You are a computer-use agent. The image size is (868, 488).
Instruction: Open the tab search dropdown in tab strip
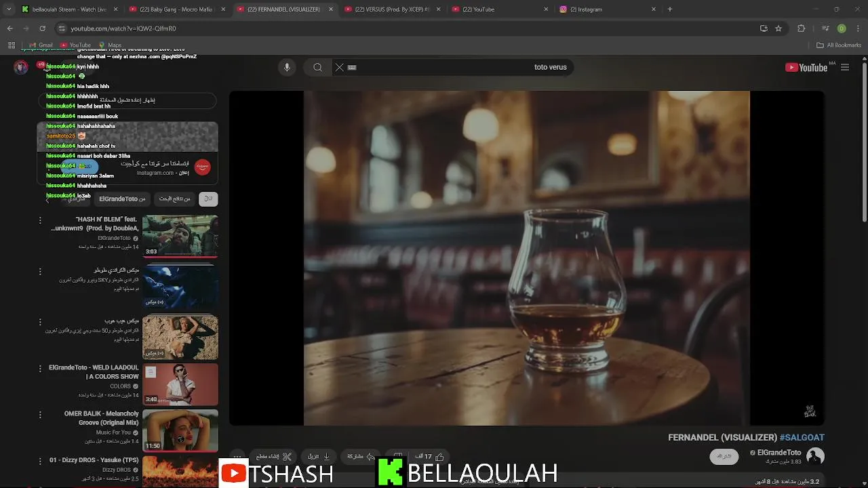pos(7,9)
